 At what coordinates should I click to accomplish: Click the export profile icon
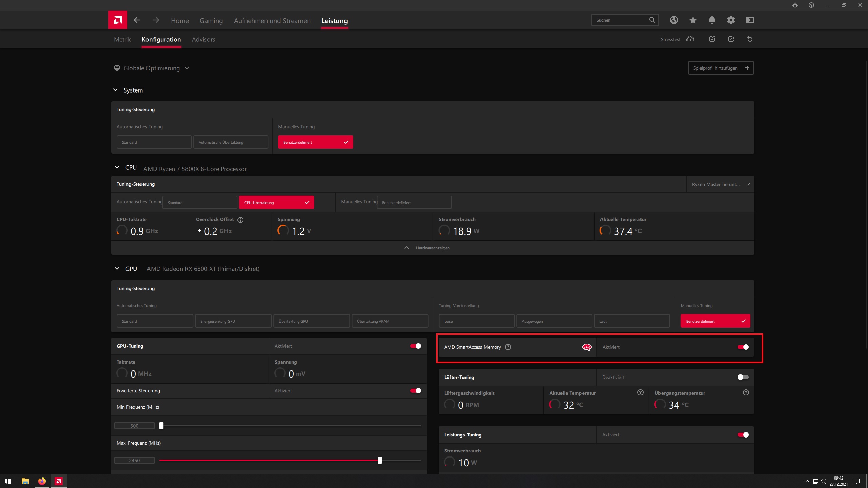[x=731, y=39]
